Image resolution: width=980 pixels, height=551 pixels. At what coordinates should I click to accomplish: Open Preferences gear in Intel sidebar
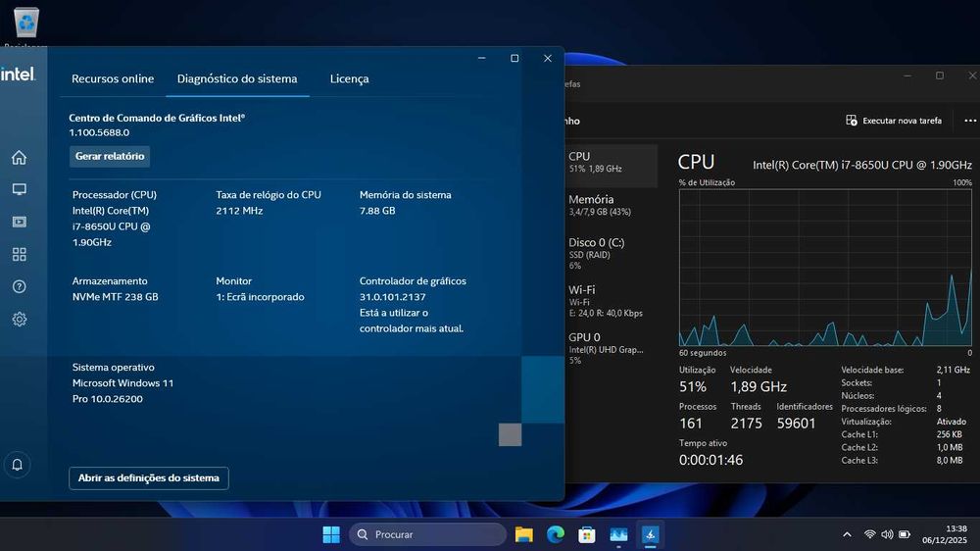point(19,319)
